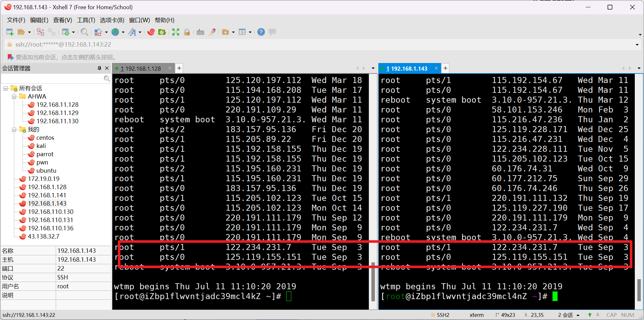Open the 工具(T) menu
The width and height of the screenshot is (644, 320).
tap(86, 20)
